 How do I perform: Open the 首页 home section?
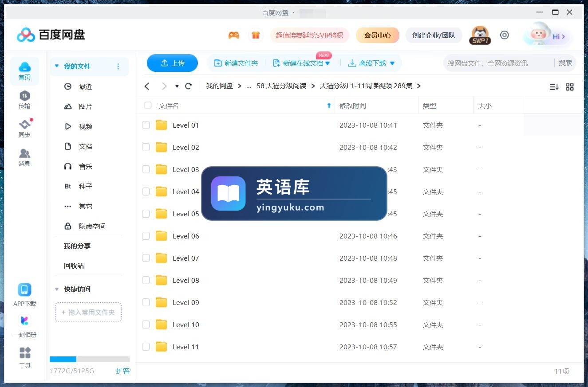[x=24, y=71]
